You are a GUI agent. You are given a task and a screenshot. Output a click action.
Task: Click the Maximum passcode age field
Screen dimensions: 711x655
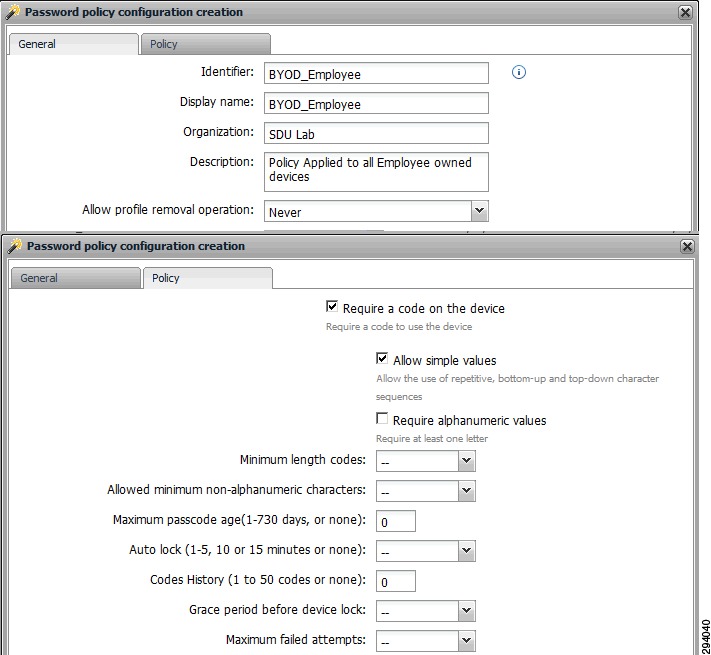point(396,521)
